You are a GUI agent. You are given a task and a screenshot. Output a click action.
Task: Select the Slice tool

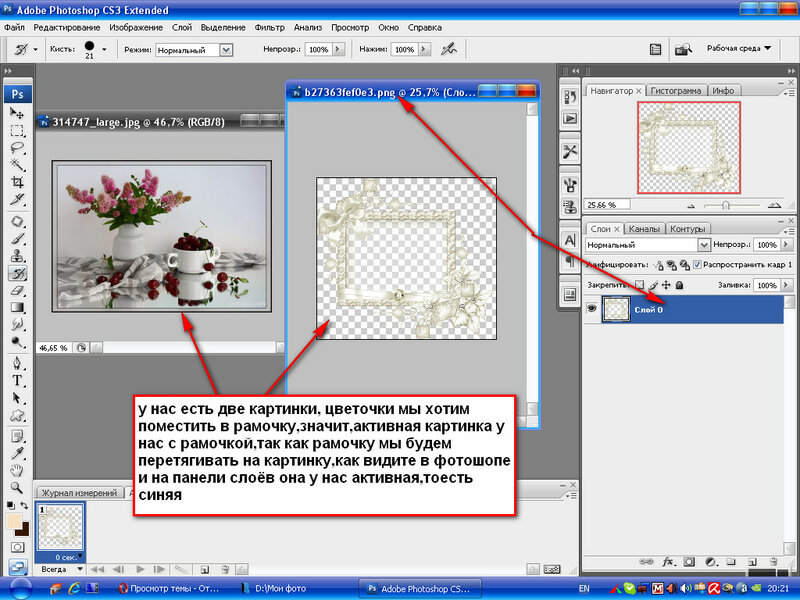pyautogui.click(x=17, y=199)
